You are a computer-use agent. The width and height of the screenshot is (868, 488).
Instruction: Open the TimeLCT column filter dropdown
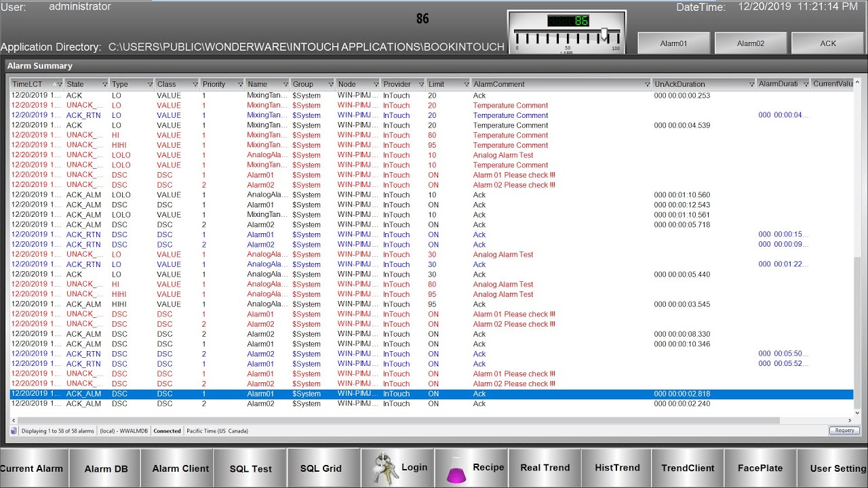[x=60, y=84]
